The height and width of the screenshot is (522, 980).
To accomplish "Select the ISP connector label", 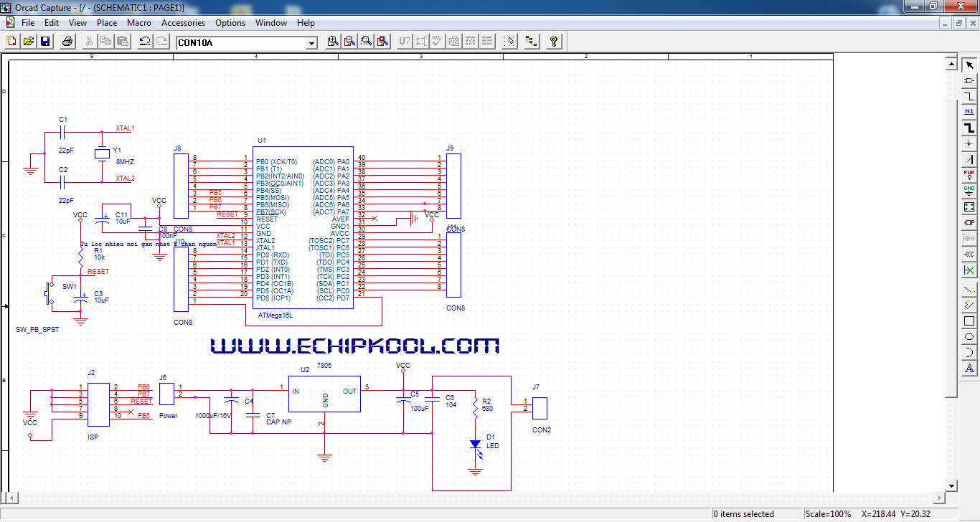I will 93,436.
